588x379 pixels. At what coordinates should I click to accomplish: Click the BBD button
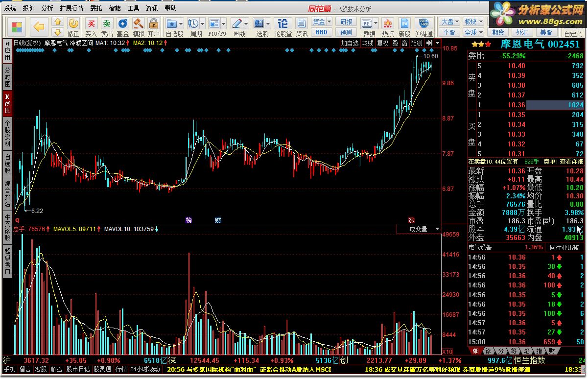pyautogui.click(x=321, y=32)
